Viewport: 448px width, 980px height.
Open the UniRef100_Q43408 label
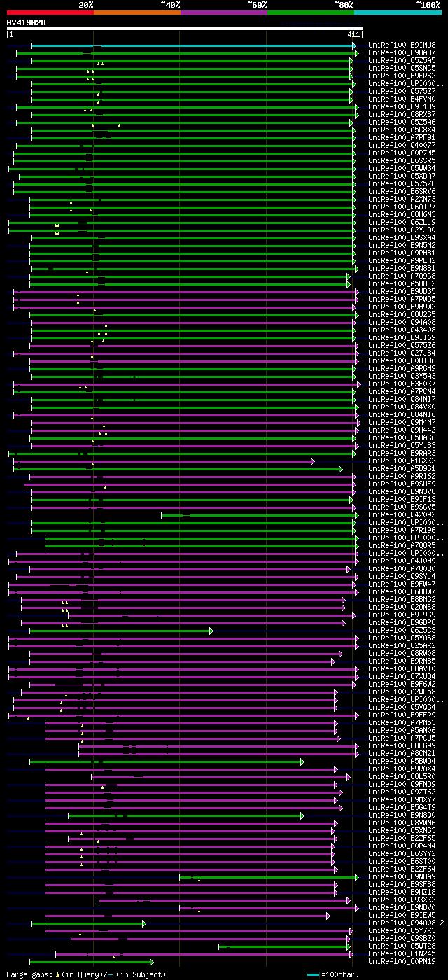tap(402, 330)
